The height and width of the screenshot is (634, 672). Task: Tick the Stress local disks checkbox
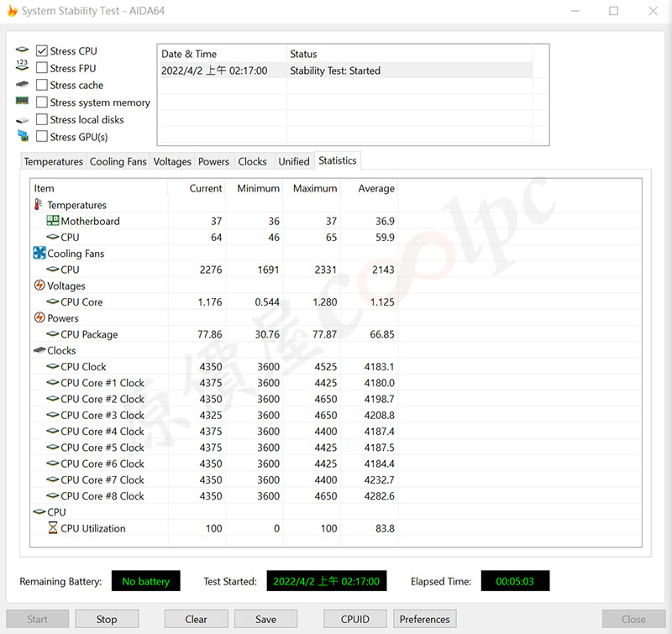coord(41,119)
